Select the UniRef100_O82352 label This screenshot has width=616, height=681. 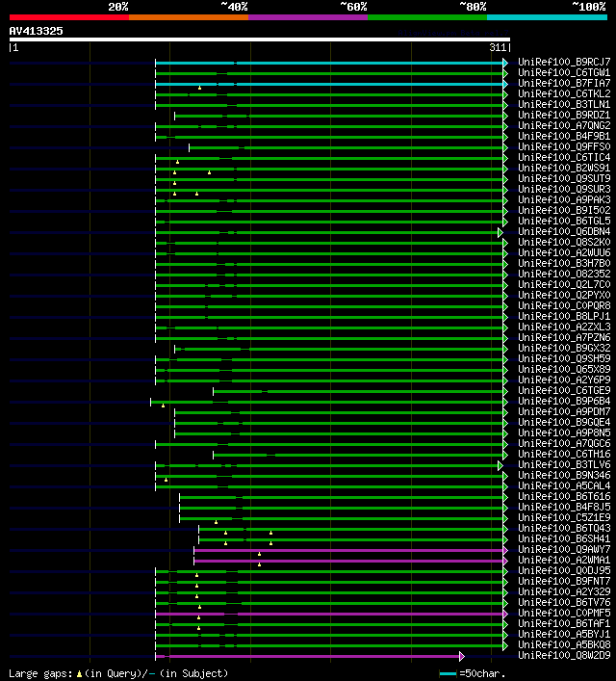[564, 274]
